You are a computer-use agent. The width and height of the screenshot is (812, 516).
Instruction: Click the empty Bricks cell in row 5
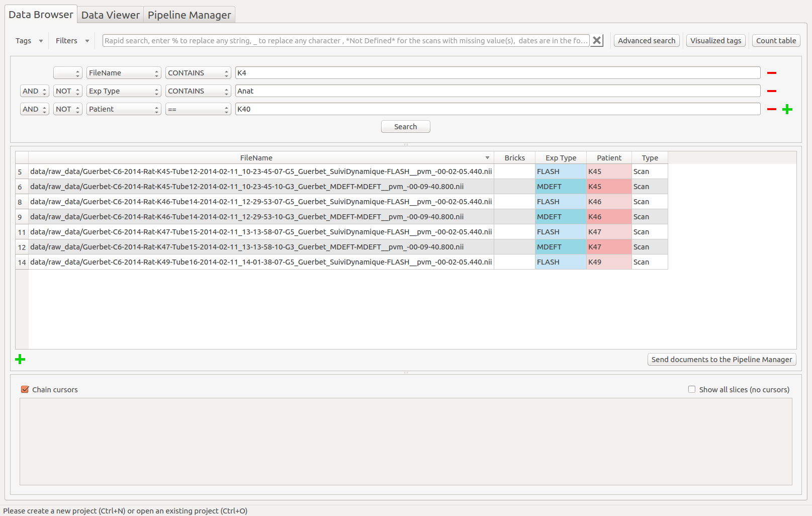(x=515, y=171)
